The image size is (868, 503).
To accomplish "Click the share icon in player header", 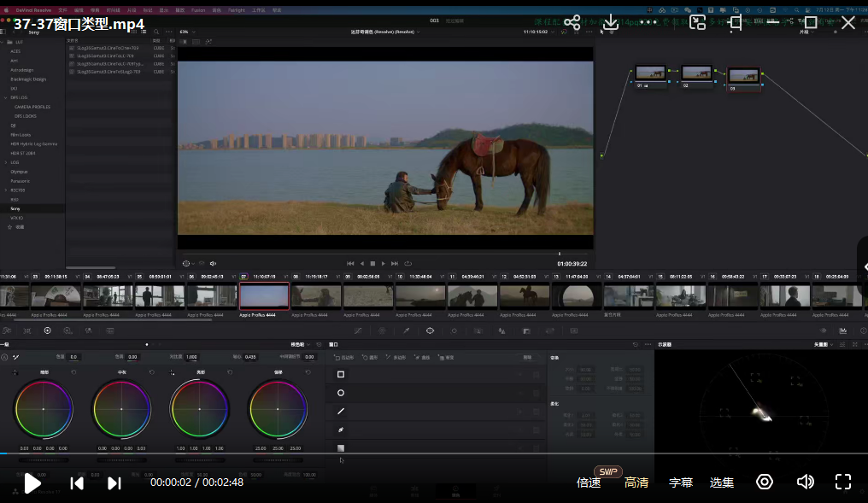I will (572, 23).
